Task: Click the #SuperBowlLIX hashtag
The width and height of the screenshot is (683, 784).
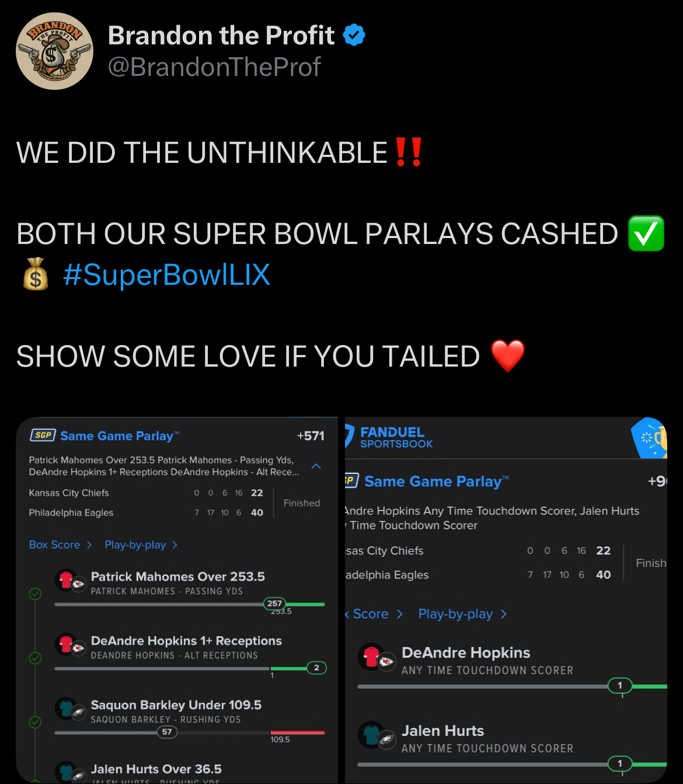Action: click(166, 274)
